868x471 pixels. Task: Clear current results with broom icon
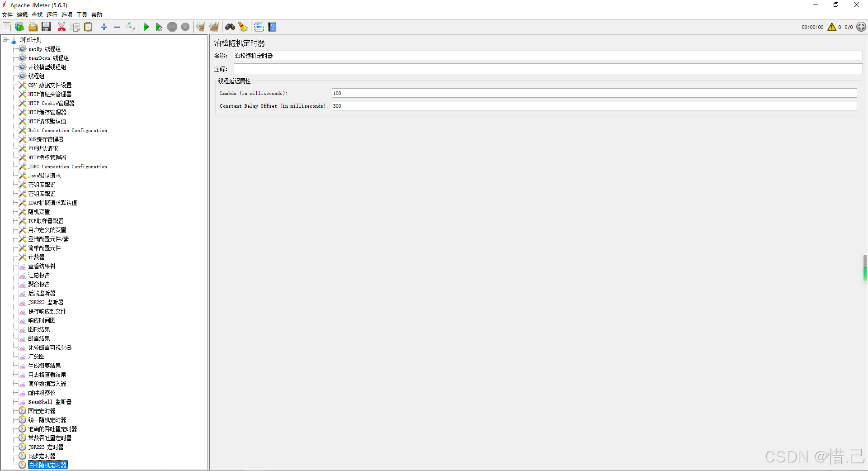click(201, 27)
